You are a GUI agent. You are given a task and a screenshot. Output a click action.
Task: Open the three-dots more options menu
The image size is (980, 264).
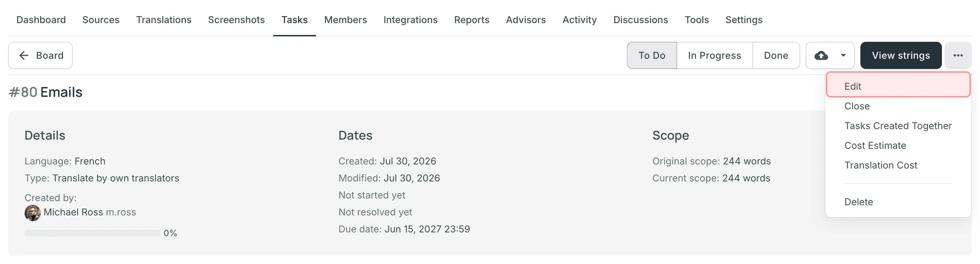pos(958,55)
